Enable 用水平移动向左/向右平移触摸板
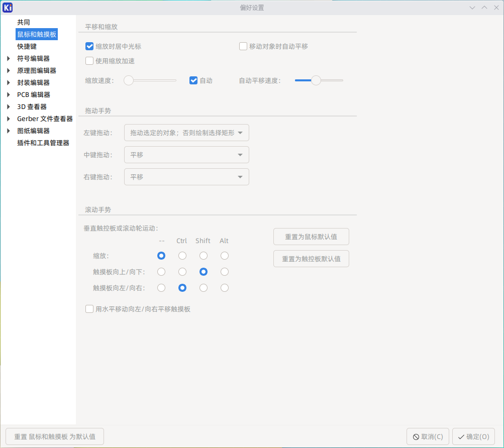 pos(89,309)
